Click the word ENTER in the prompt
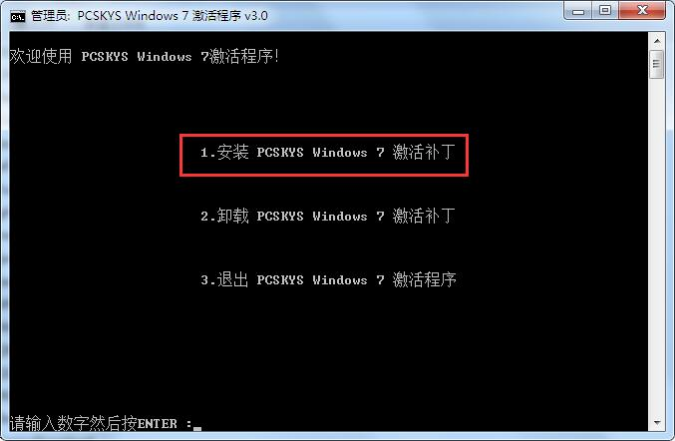 pyautogui.click(x=157, y=424)
